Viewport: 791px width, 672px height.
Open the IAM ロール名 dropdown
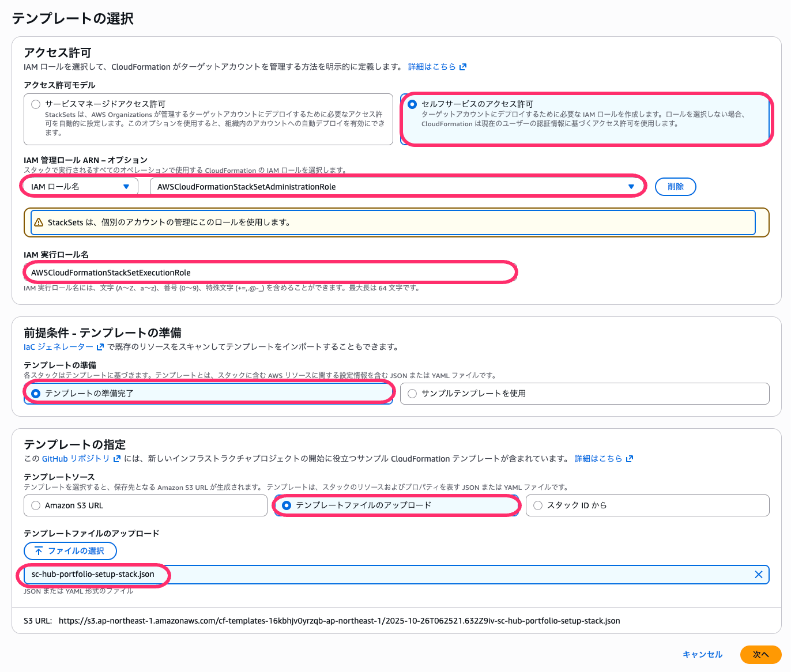click(x=79, y=186)
